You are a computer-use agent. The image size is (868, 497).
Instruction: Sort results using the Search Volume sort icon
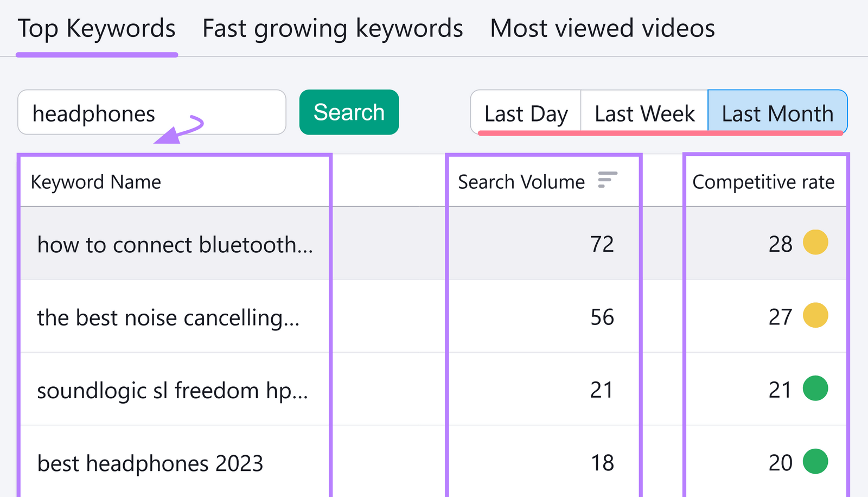coord(607,180)
